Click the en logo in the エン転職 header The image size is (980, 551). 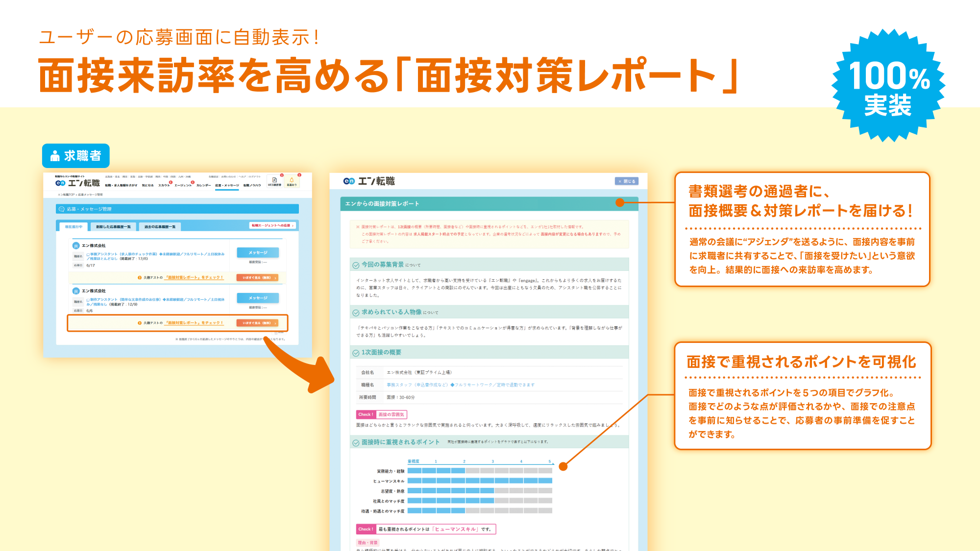click(60, 183)
